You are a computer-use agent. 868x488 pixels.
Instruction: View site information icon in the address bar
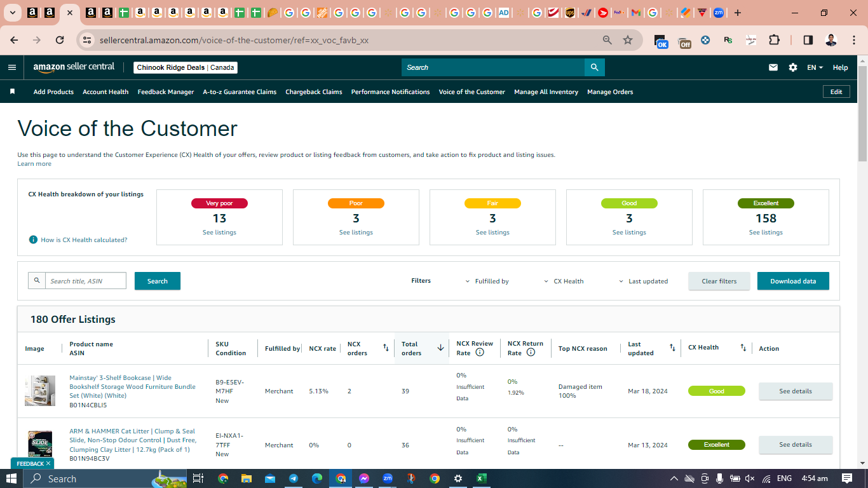(x=88, y=40)
